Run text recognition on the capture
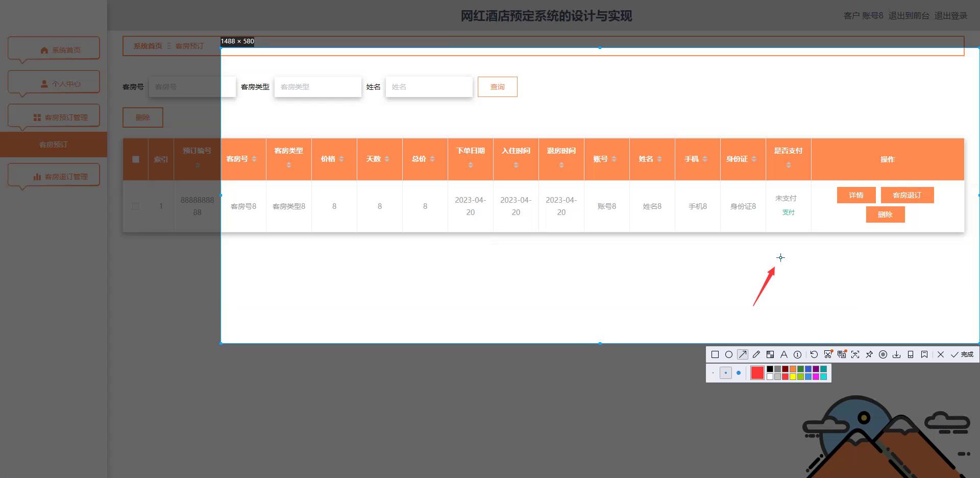Image resolution: width=980 pixels, height=478 pixels. pos(855,354)
